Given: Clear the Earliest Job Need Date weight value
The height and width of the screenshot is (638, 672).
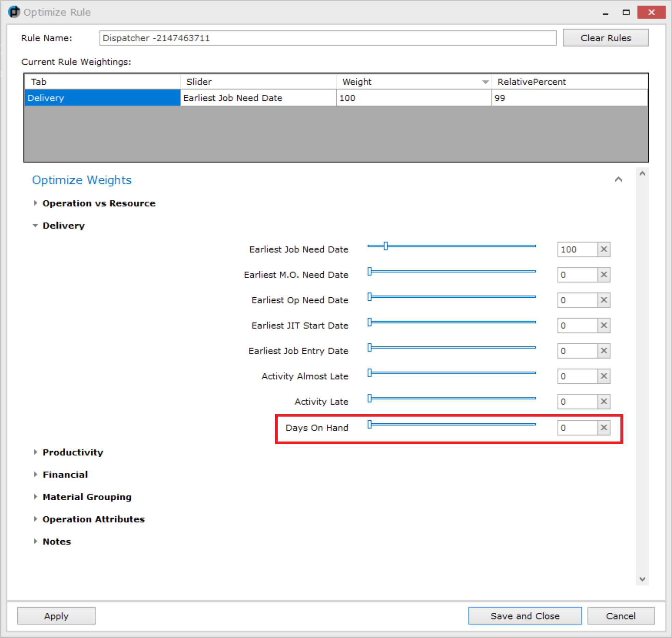Looking at the screenshot, I should pyautogui.click(x=604, y=249).
